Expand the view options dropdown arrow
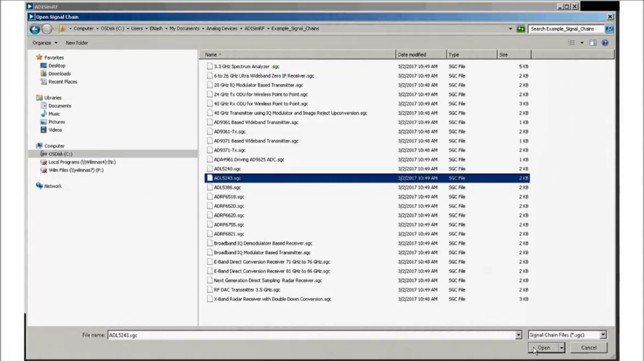This screenshot has width=644, height=361. [581, 43]
